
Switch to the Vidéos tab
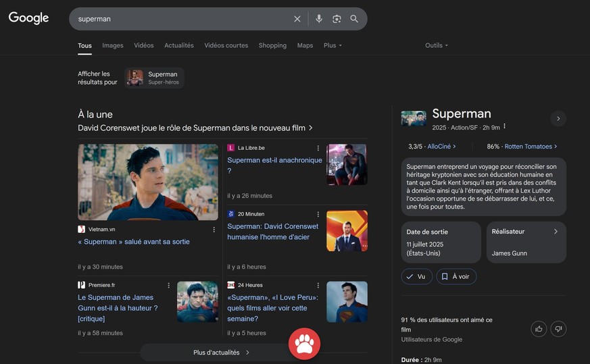(144, 45)
